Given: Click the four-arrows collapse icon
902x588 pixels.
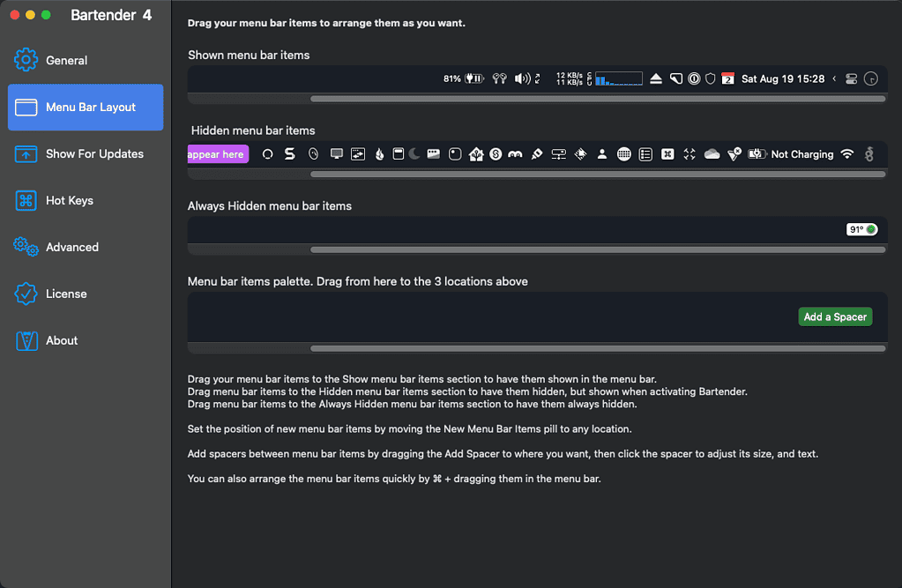Looking at the screenshot, I should (690, 153).
